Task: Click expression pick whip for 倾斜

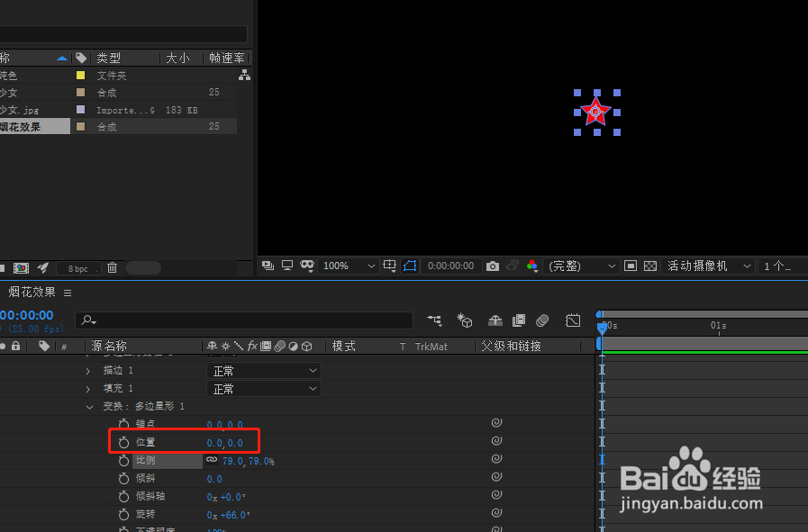Action: coord(496,477)
